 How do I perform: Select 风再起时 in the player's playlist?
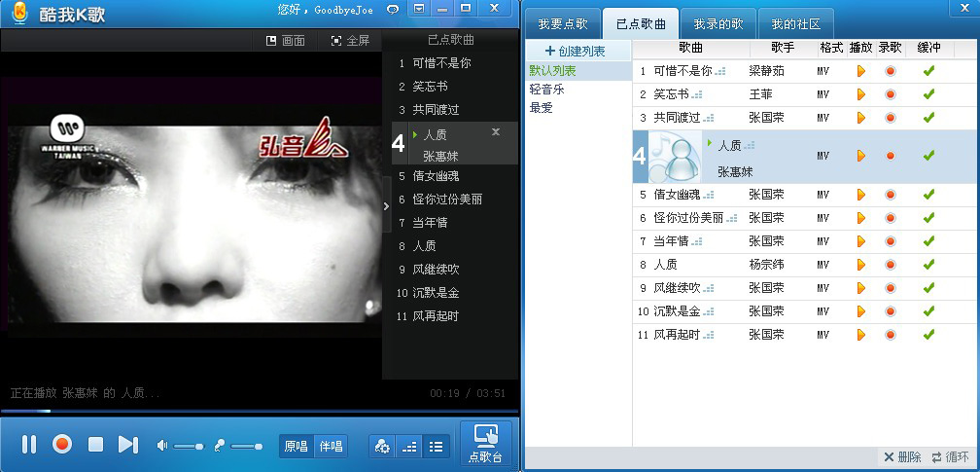436,316
